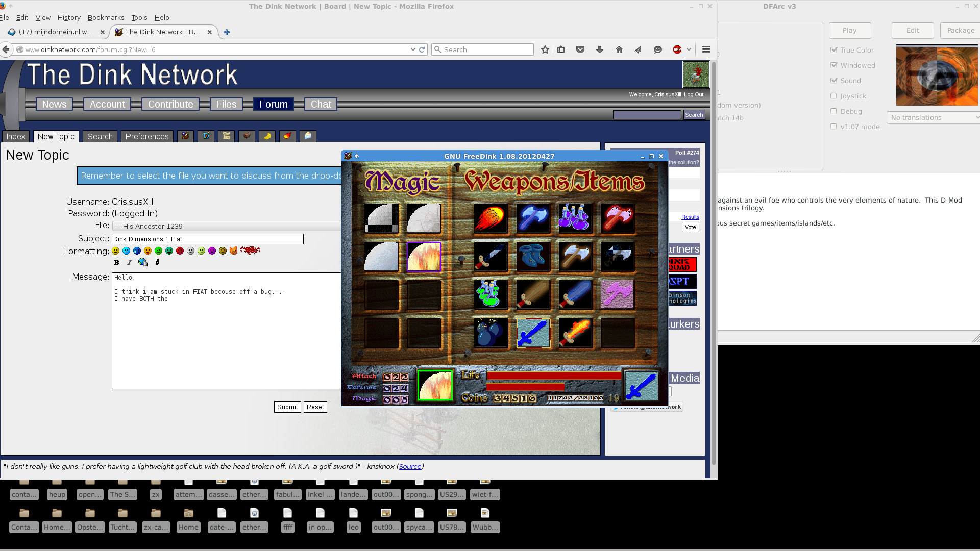Insert the red angry face emoticon
The width and height of the screenshot is (980, 551).
[180, 251]
